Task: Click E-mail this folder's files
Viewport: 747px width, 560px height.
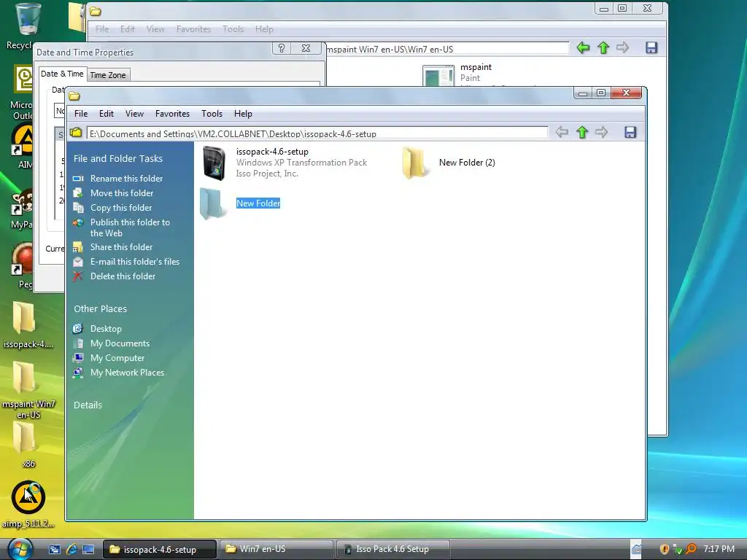Action: (x=135, y=262)
